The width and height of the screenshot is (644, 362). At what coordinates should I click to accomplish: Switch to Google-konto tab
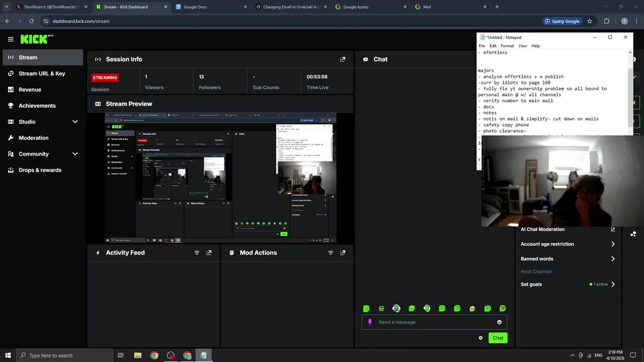(x=371, y=7)
